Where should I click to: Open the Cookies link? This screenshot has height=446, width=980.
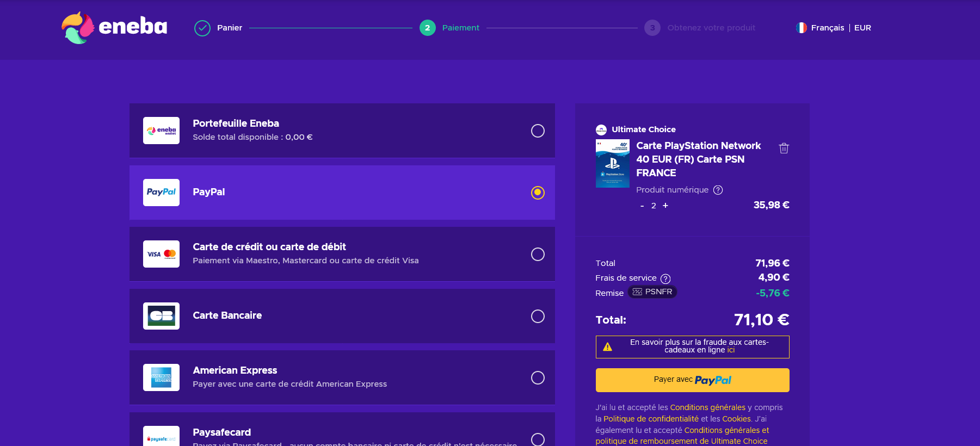[736, 419]
